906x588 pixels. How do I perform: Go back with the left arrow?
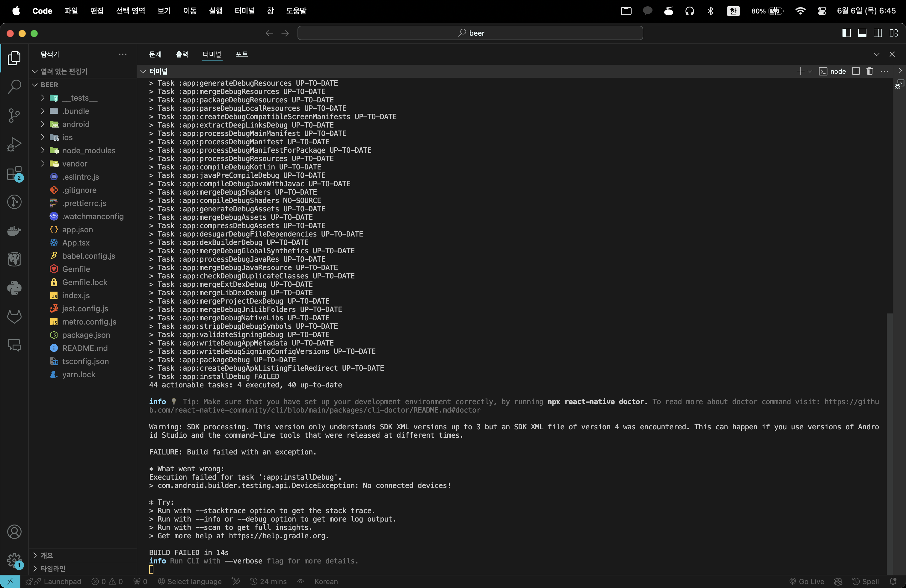point(270,33)
